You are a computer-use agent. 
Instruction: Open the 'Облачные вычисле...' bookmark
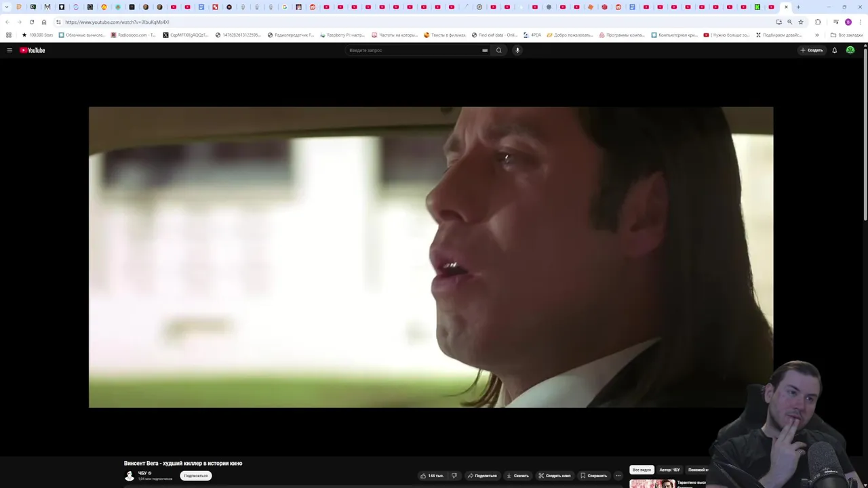82,35
